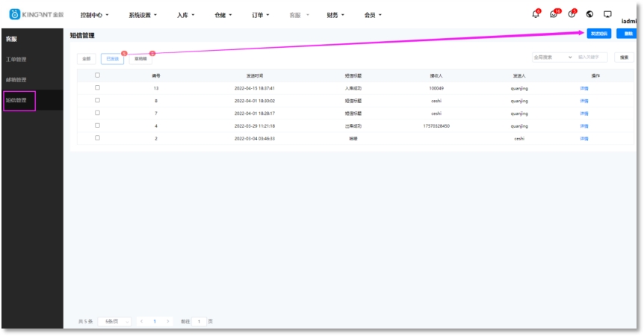
Task: Click the help question-mark icon
Action: [x=572, y=14]
